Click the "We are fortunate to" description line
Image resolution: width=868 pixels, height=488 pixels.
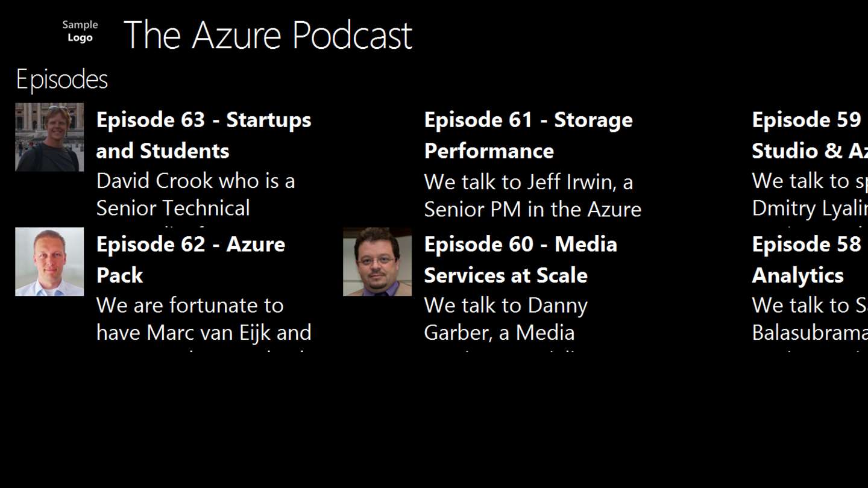[190, 305]
